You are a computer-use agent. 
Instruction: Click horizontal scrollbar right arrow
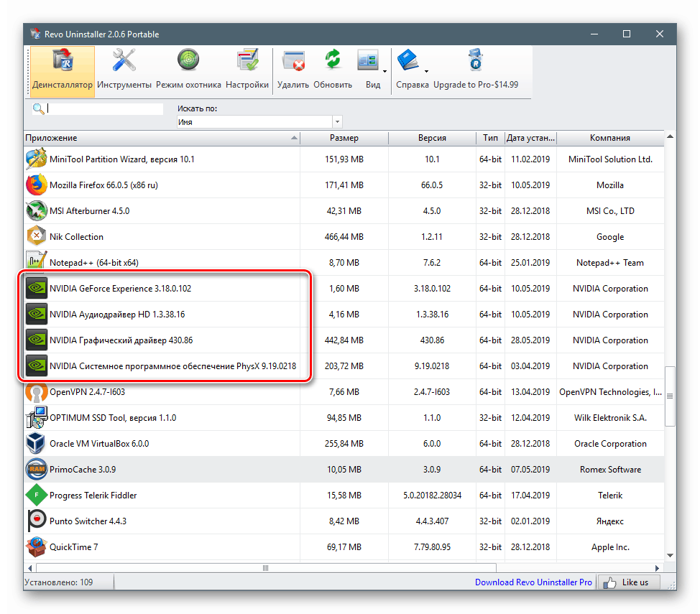(657, 568)
